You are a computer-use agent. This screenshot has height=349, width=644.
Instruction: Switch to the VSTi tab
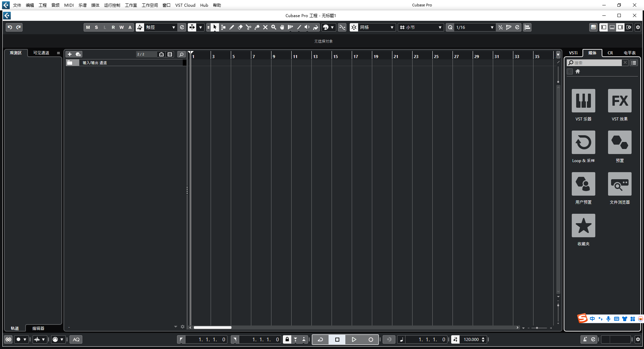573,53
